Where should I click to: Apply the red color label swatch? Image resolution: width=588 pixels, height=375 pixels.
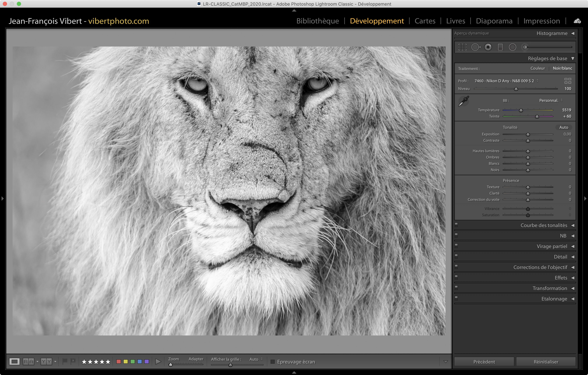coord(119,361)
